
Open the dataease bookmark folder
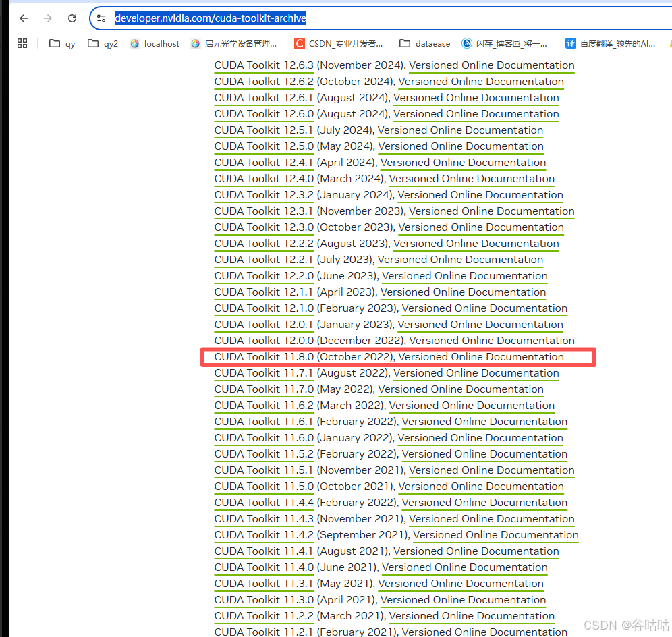click(424, 43)
